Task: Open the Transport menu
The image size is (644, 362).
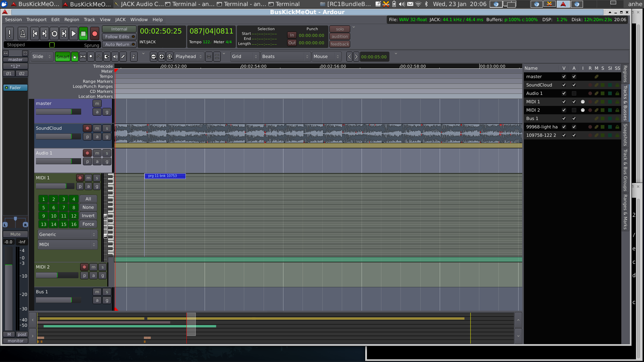Action: pos(37,20)
